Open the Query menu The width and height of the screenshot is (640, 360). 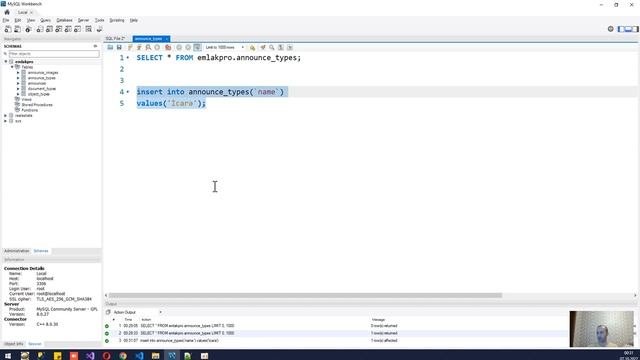[x=45, y=20]
